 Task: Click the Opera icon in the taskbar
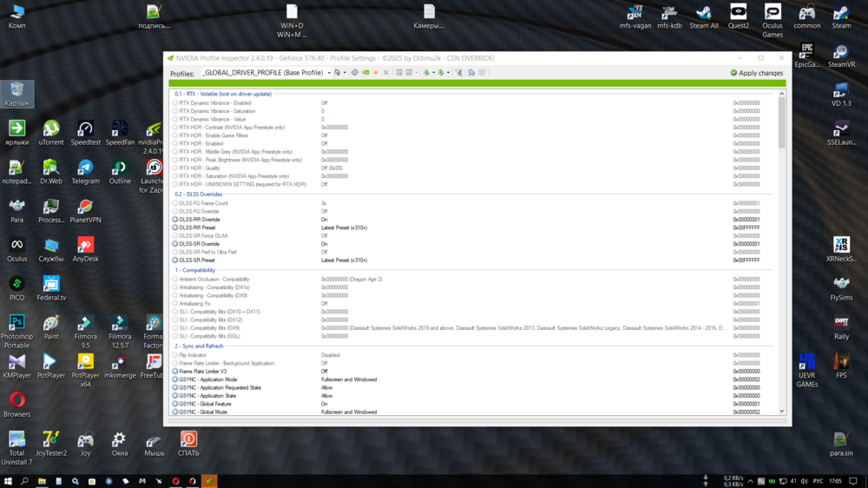pos(176,481)
